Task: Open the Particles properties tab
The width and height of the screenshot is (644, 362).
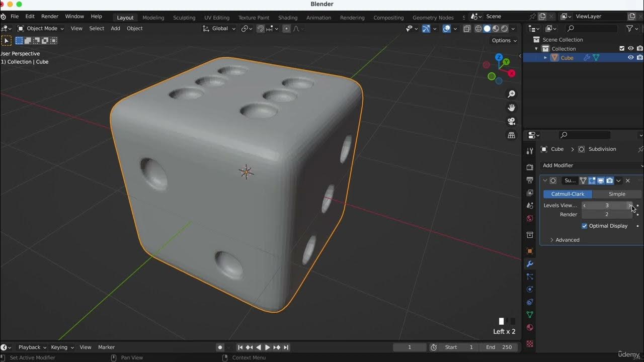Action: click(530, 277)
